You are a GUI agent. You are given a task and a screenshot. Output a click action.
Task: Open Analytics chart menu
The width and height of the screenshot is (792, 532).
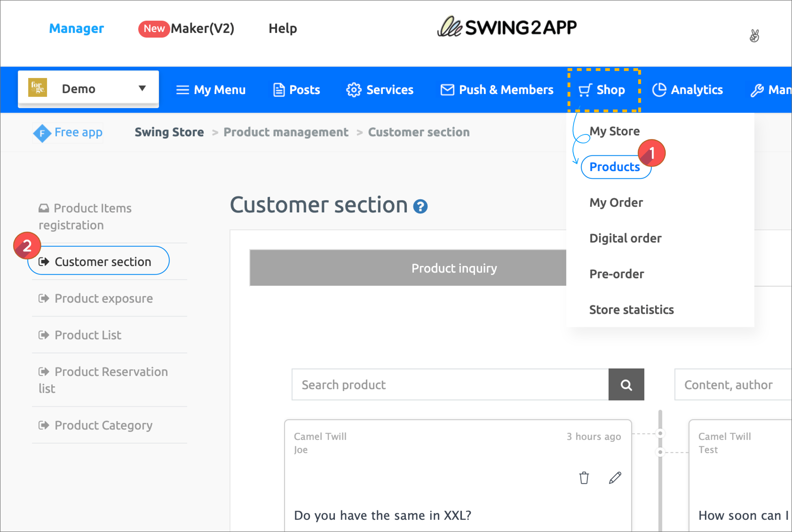[x=687, y=90]
